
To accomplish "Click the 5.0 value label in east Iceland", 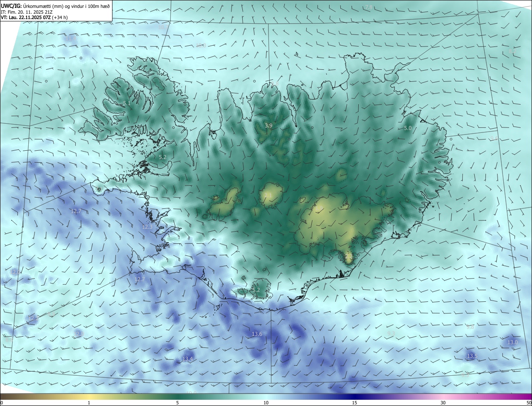I will click(408, 128).
